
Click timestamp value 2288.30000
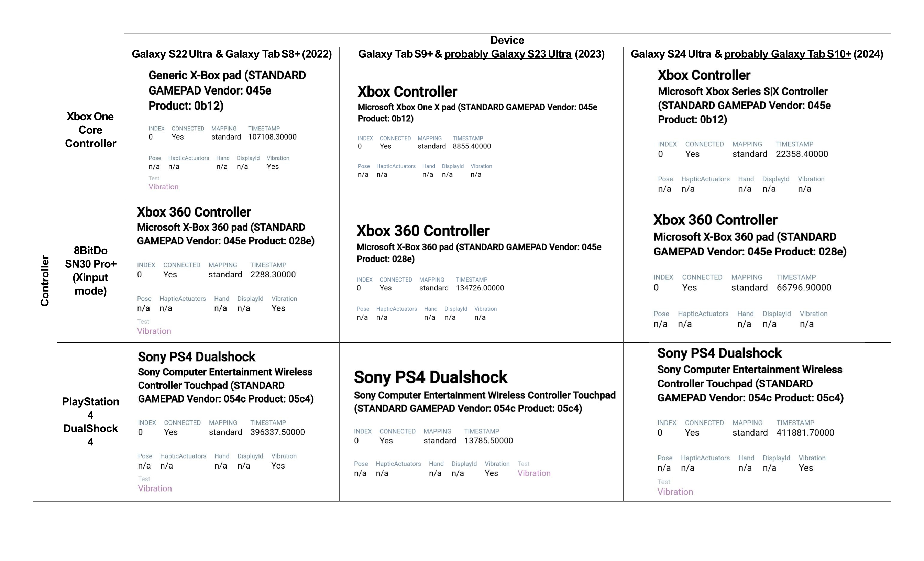(273, 275)
